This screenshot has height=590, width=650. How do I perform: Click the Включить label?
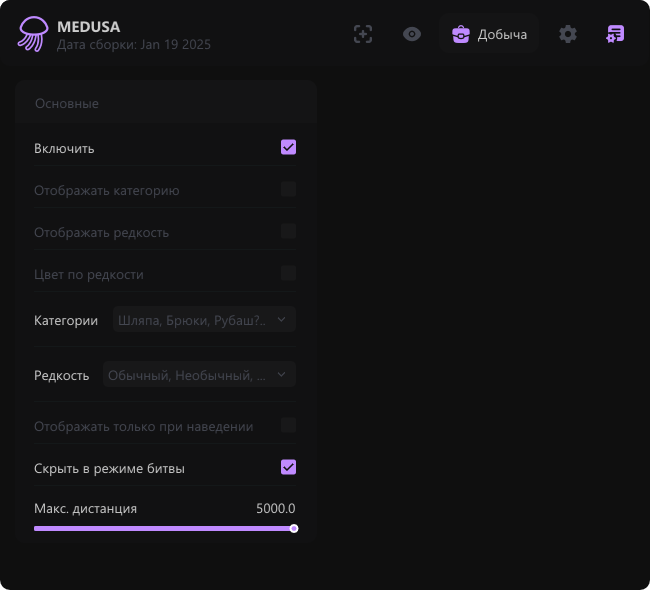point(64,148)
